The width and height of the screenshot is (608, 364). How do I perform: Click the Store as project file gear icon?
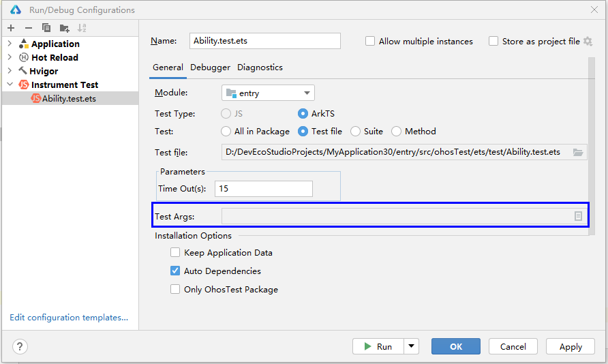click(x=588, y=42)
